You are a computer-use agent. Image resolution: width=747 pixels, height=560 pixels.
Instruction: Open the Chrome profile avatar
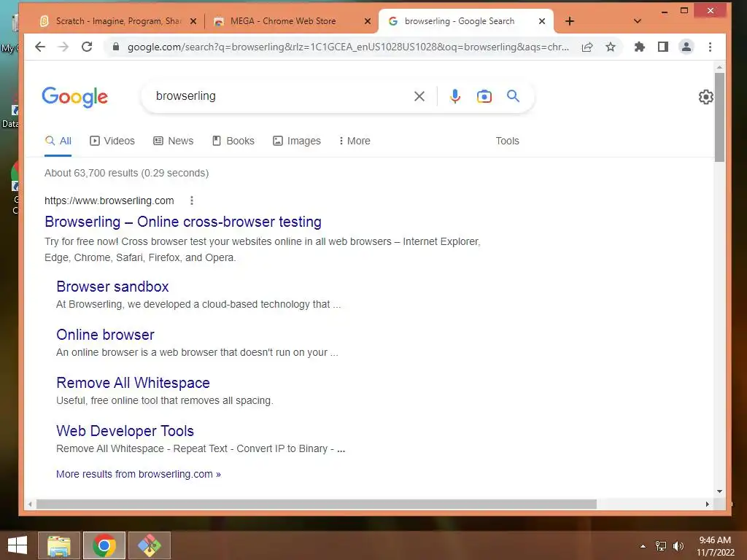click(x=686, y=47)
